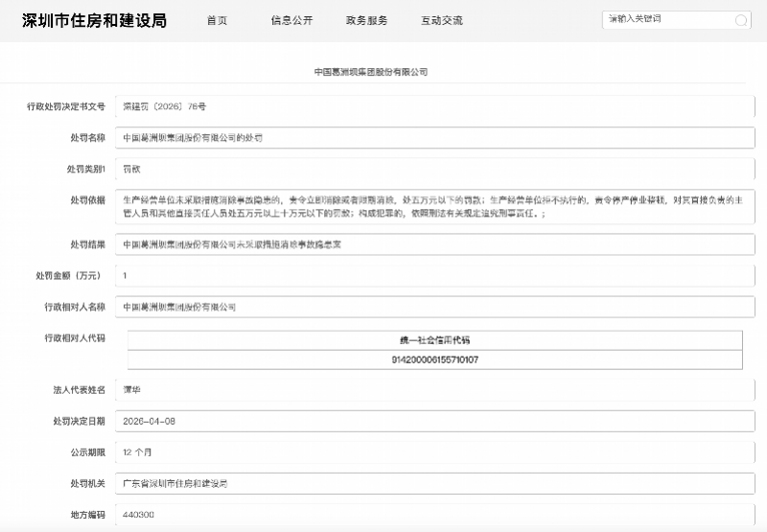Click the 处罚机关 field value
The height and width of the screenshot is (532, 767).
pos(435,484)
